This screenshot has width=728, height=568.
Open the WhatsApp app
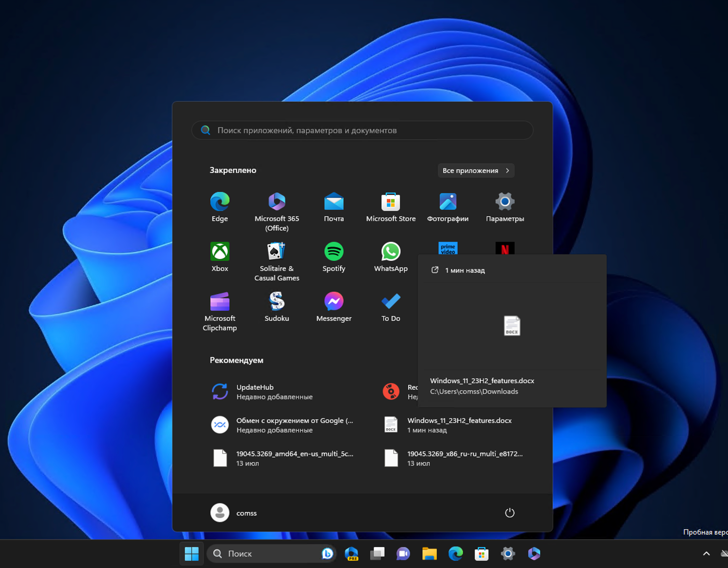coord(391,257)
